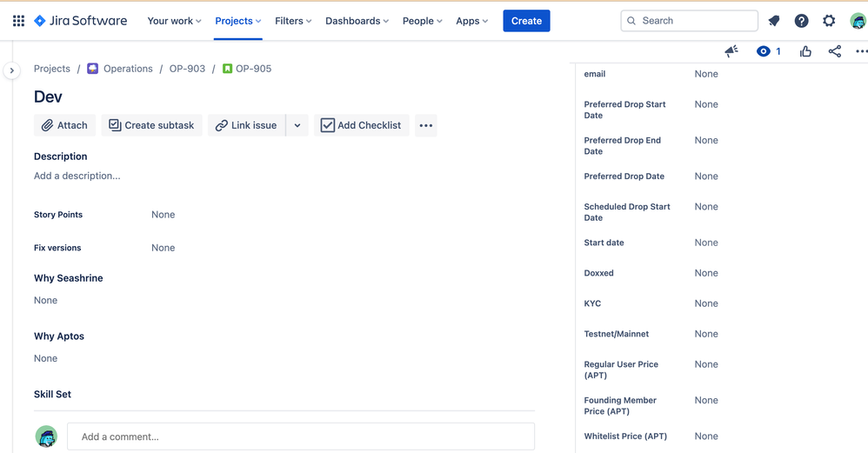Edit the email field None value
This screenshot has height=453, width=868.
point(706,74)
